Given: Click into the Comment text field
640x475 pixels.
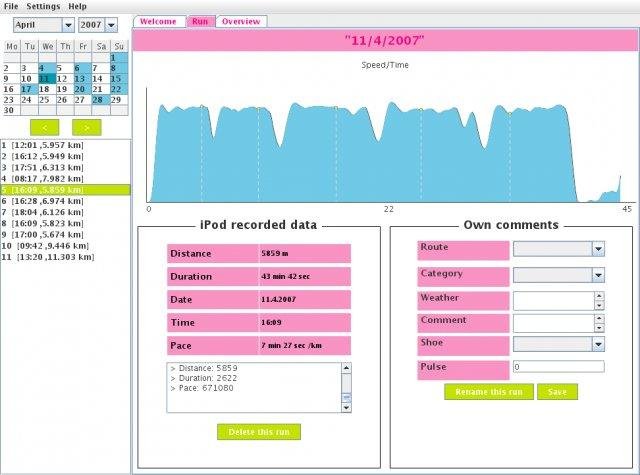Looking at the screenshot, I should (553, 323).
